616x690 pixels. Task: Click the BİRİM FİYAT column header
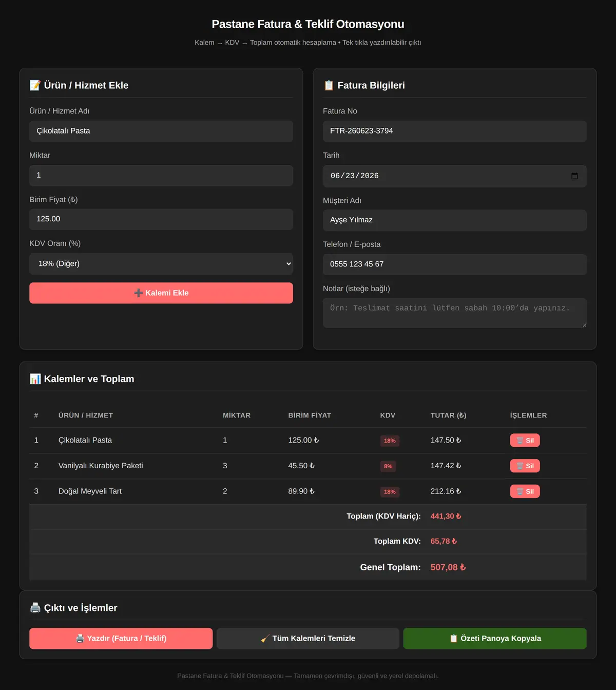310,415
